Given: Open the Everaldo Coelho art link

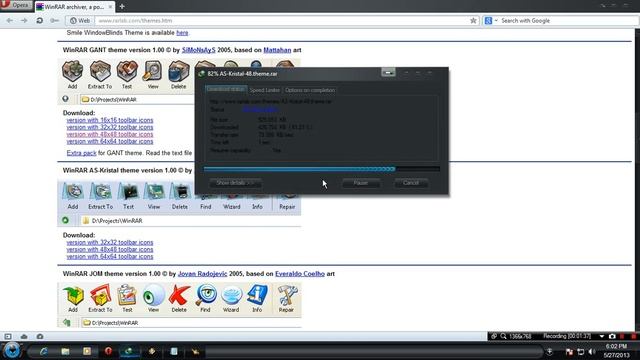Looking at the screenshot, I should pyautogui.click(x=300, y=273).
